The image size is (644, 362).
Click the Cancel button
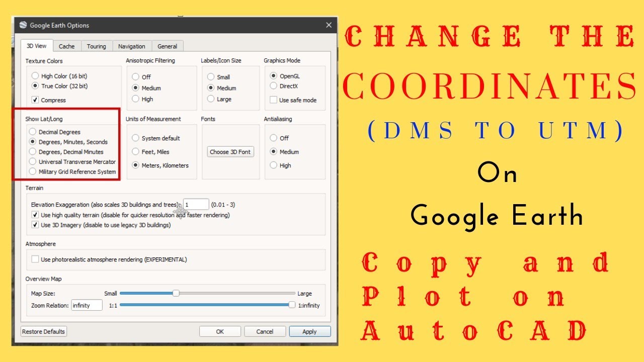click(265, 331)
